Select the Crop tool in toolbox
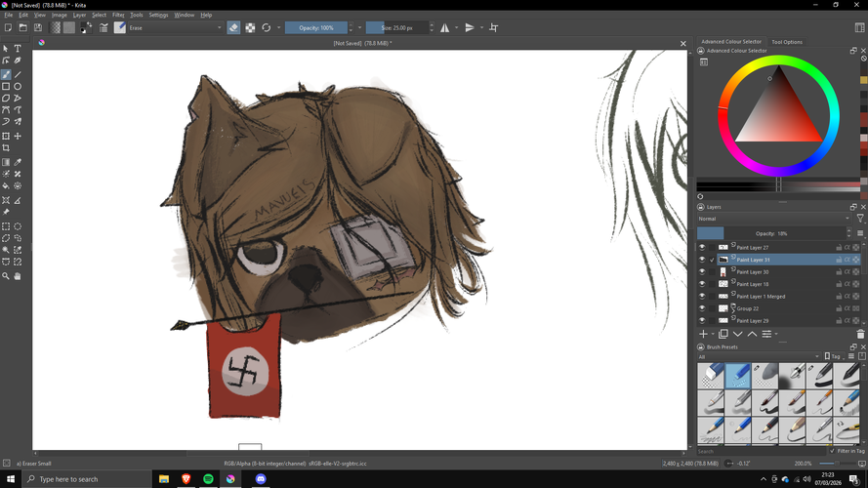 (x=6, y=147)
